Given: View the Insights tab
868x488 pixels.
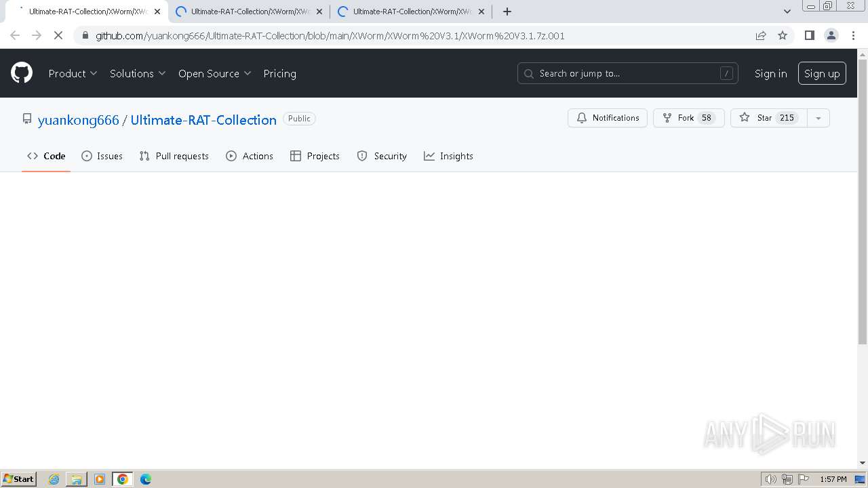Looking at the screenshot, I should click(x=448, y=156).
